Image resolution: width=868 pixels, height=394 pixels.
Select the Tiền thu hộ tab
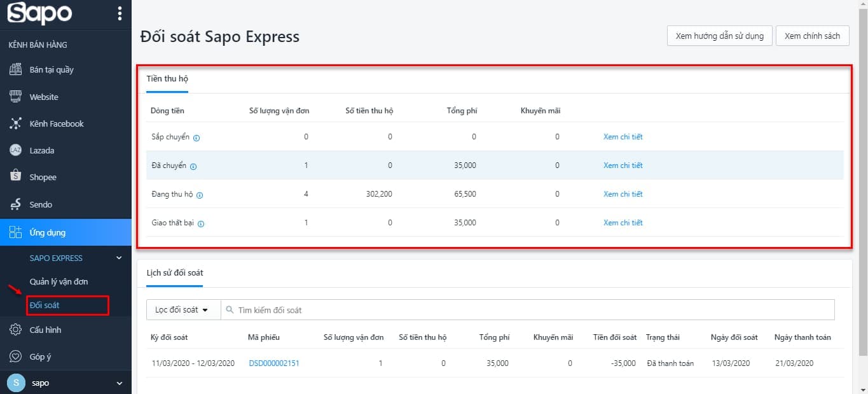(x=167, y=79)
